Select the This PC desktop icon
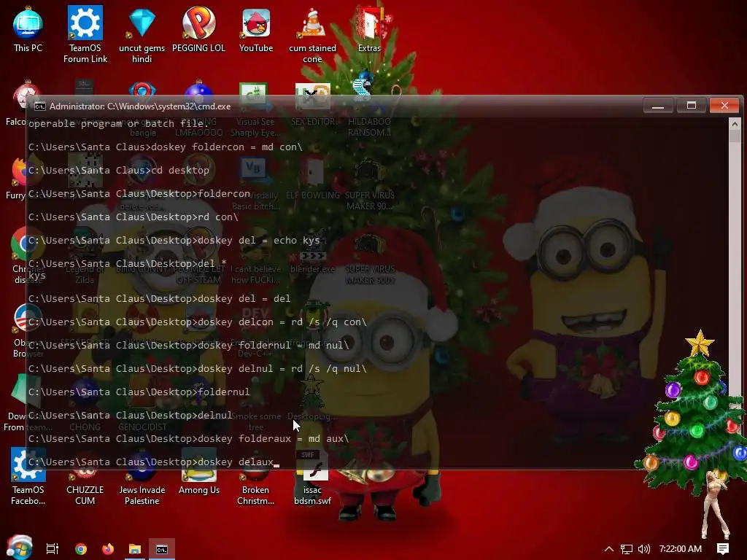This screenshot has height=560, width=747. point(28,29)
